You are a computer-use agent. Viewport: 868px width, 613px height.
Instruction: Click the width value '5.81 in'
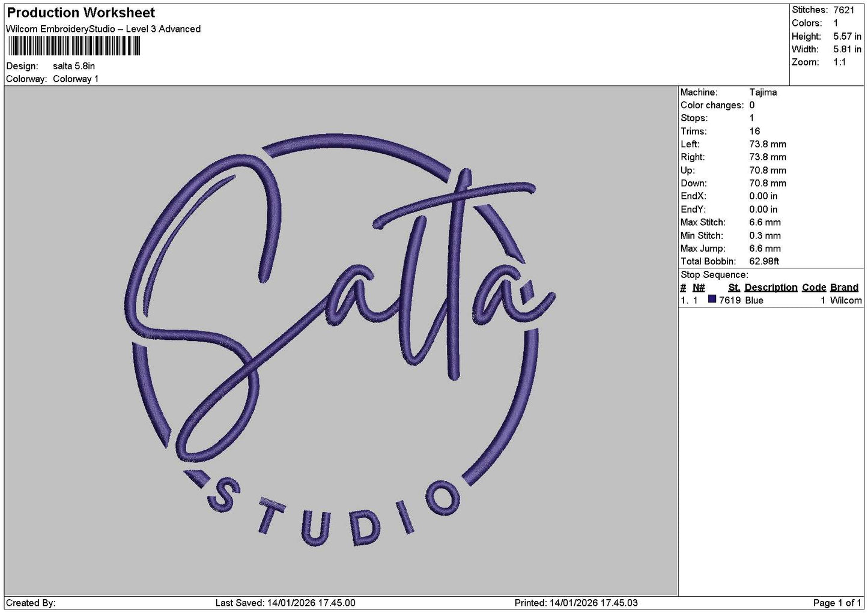(847, 50)
